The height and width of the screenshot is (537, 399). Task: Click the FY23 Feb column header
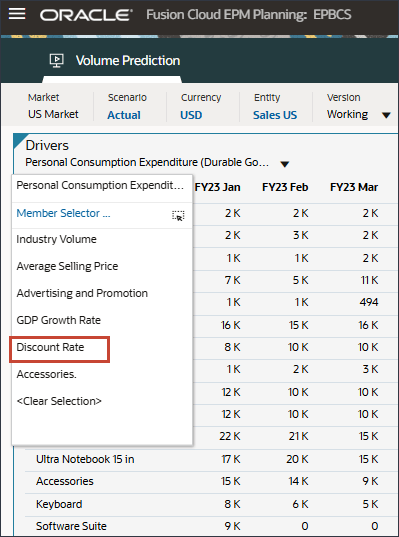pyautogui.click(x=285, y=187)
